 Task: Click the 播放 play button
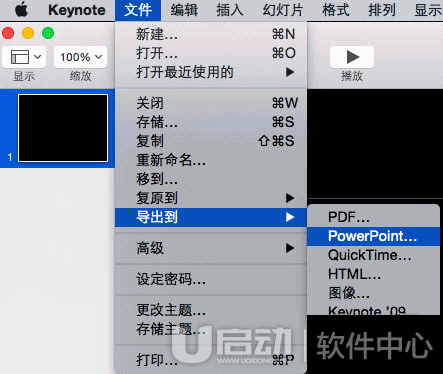352,57
